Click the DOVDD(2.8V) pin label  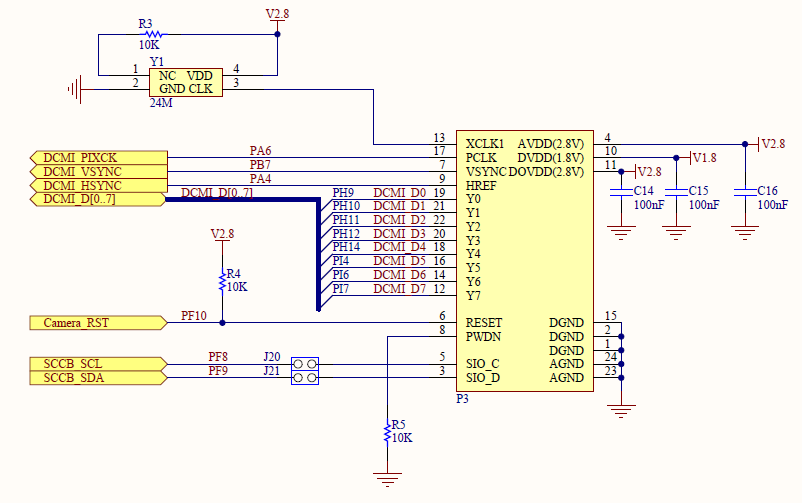click(x=546, y=171)
